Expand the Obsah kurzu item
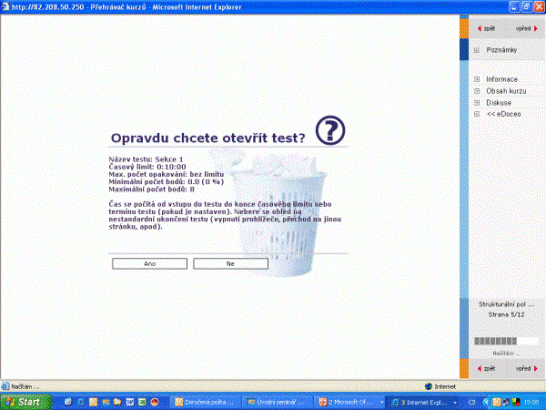546x410 pixels. (477, 91)
